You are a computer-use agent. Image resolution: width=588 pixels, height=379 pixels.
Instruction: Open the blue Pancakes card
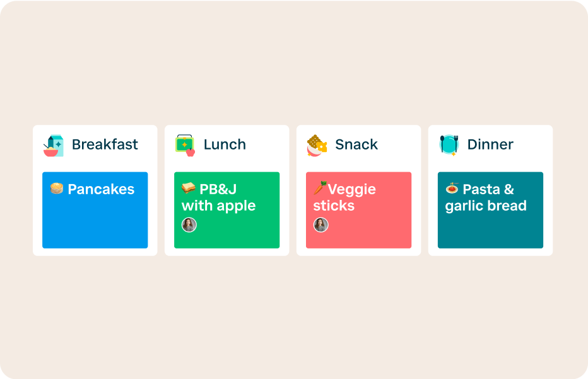pos(95,222)
